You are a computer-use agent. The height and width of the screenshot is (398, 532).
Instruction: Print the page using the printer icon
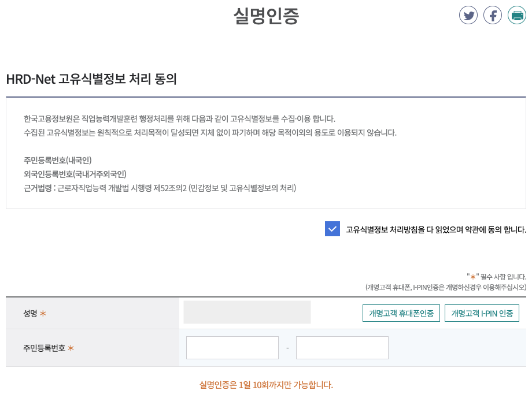[x=517, y=15]
